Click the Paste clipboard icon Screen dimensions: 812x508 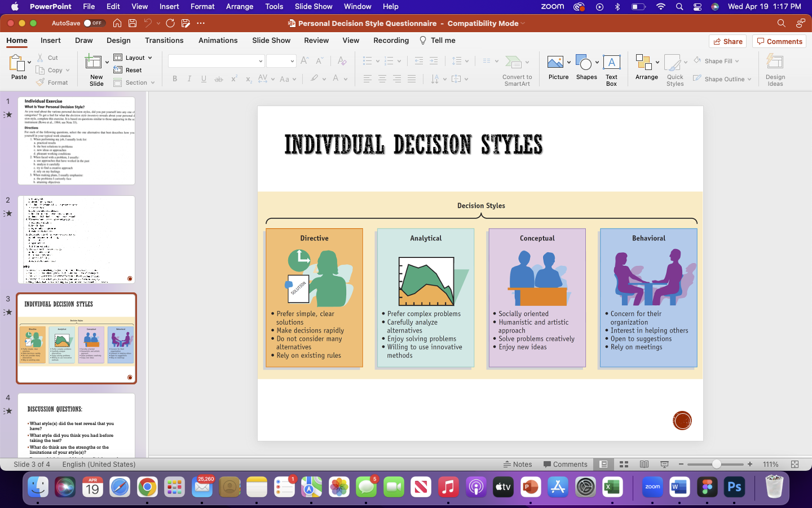pyautogui.click(x=17, y=63)
